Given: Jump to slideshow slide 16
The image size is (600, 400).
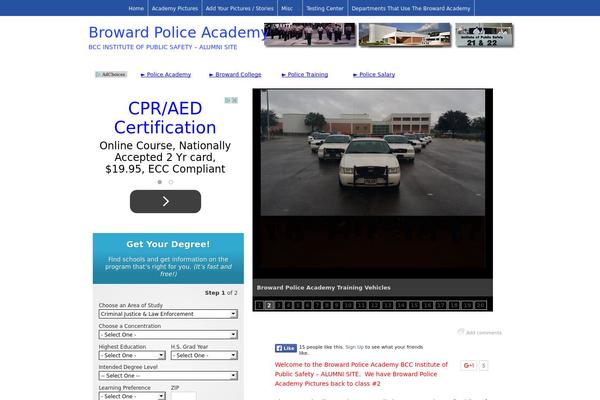Looking at the screenshot, I should [x=427, y=305].
